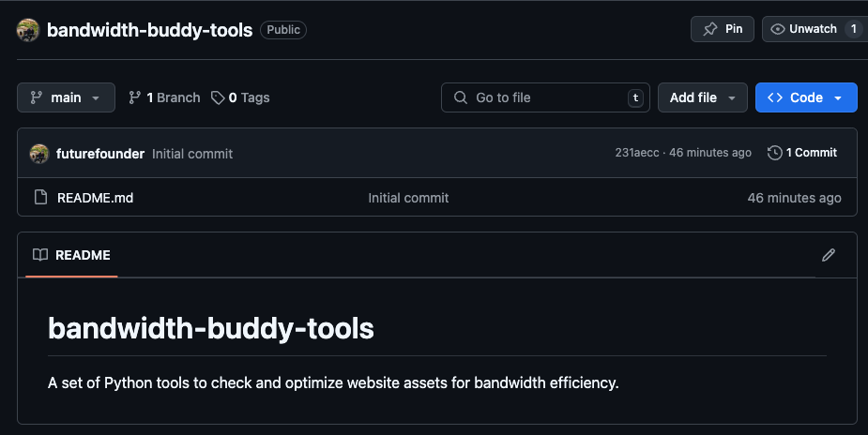Screen dimensions: 868x435
Task: Click the pencil icon to edit README
Action: pos(828,255)
